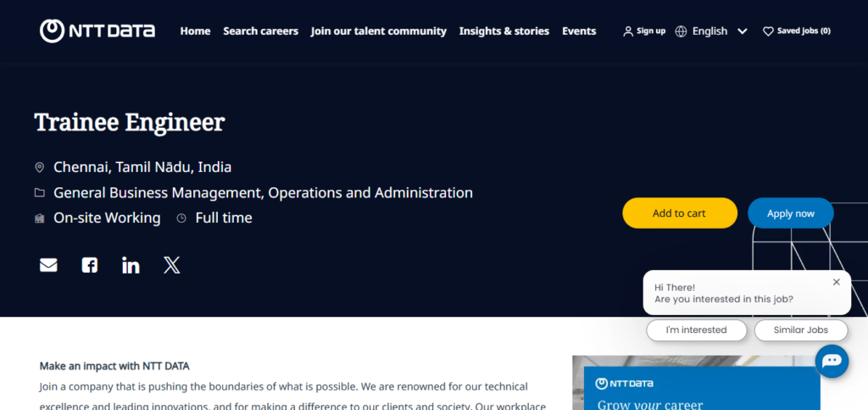Open the English language dropdown
The image size is (868, 410).
[x=710, y=31]
